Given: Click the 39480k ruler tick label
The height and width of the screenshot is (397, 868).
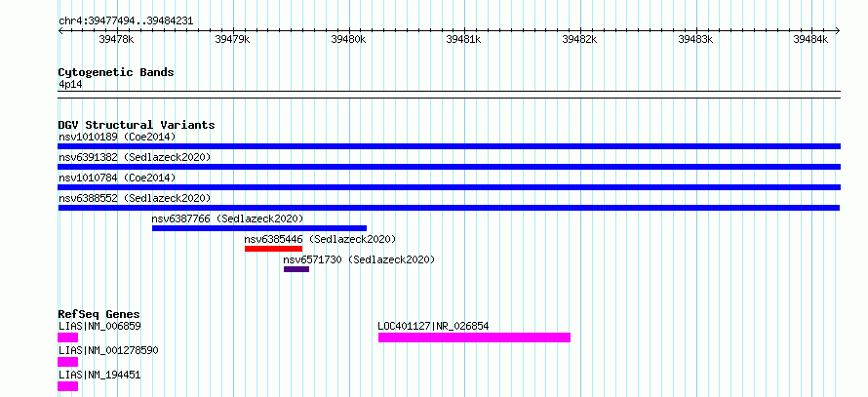Looking at the screenshot, I should (348, 39).
